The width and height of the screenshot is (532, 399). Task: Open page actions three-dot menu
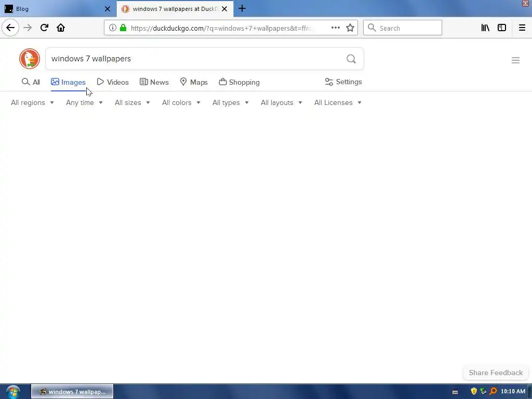pos(335,28)
